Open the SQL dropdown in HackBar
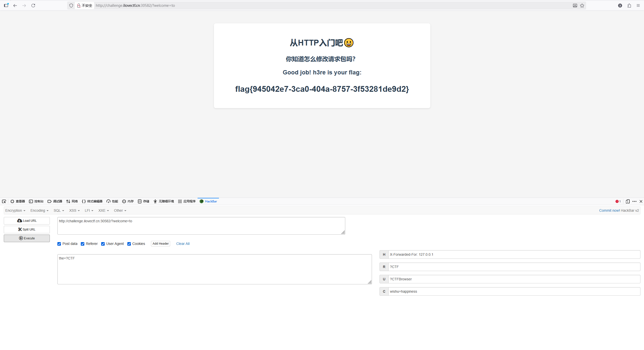Image resolution: width=644 pixels, height=350 pixels. tap(59, 210)
